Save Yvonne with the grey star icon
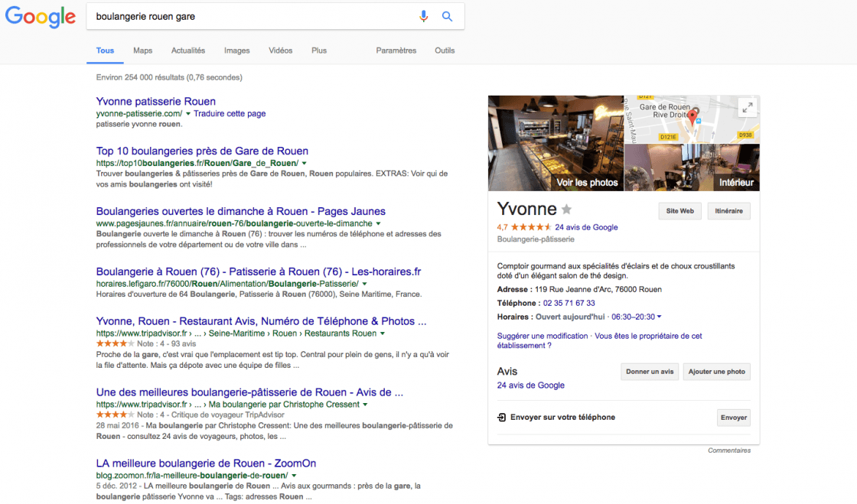Image resolution: width=857 pixels, height=504 pixels. pyautogui.click(x=567, y=209)
